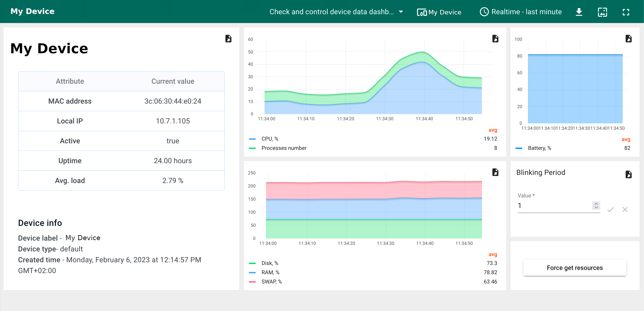Screen dimensions: 644x311
Task: Export data from the CPU chart widget
Action: tap(495, 39)
